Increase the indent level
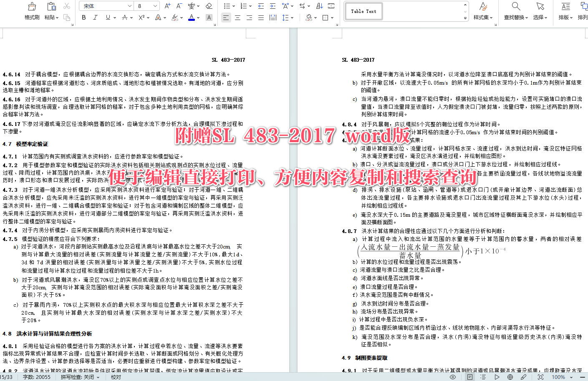The image size is (588, 381). pyautogui.click(x=273, y=6)
